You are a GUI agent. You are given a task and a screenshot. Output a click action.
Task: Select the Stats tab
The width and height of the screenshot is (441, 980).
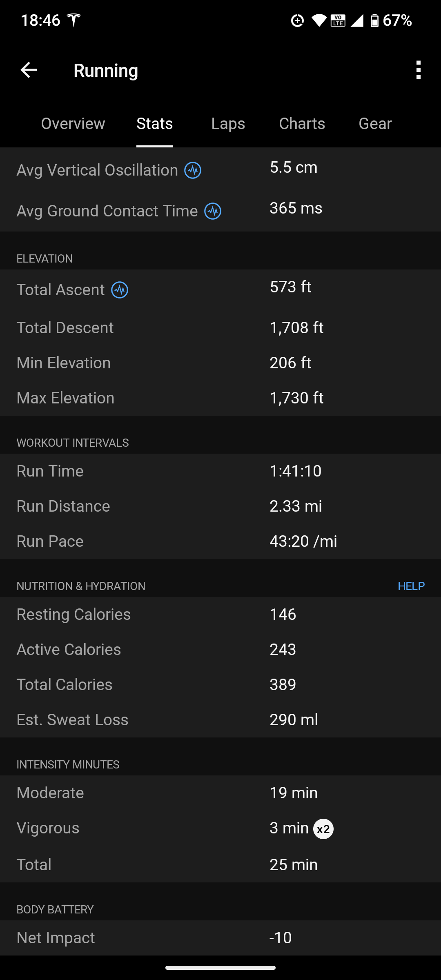(155, 123)
